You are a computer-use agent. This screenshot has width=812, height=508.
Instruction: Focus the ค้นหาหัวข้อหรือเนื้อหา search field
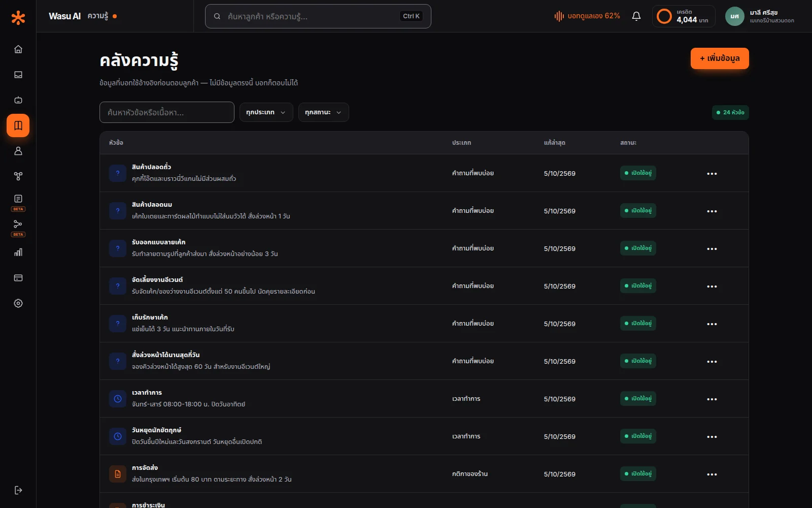167,112
